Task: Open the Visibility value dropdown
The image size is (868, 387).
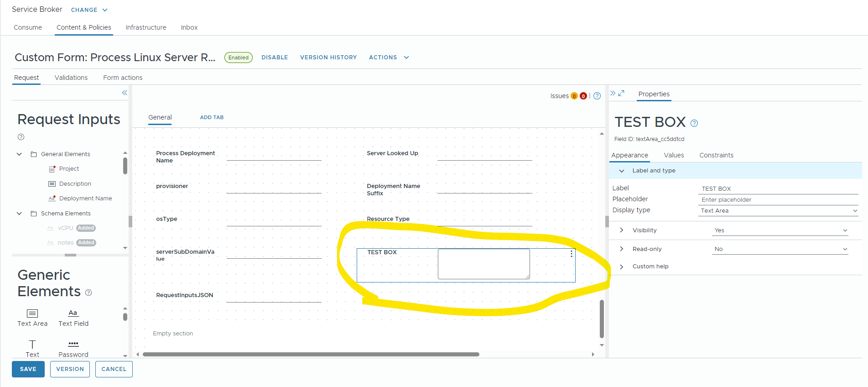Action: coord(780,230)
